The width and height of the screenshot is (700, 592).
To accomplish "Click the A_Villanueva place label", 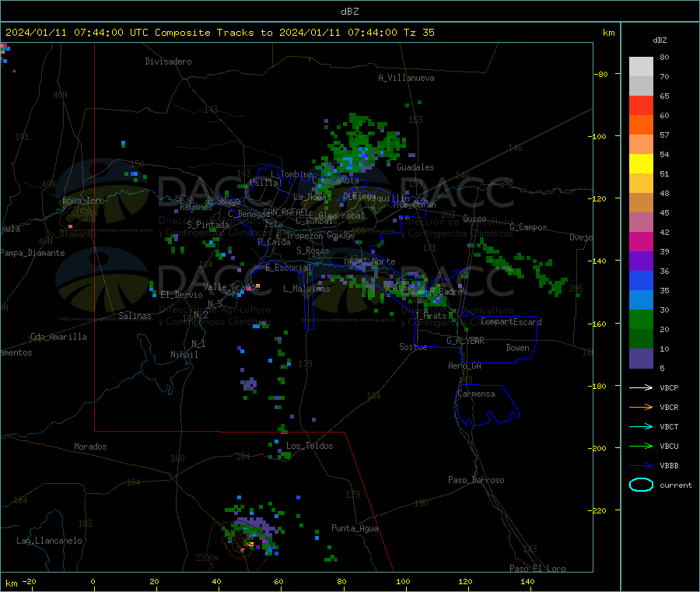I will coord(406,78).
